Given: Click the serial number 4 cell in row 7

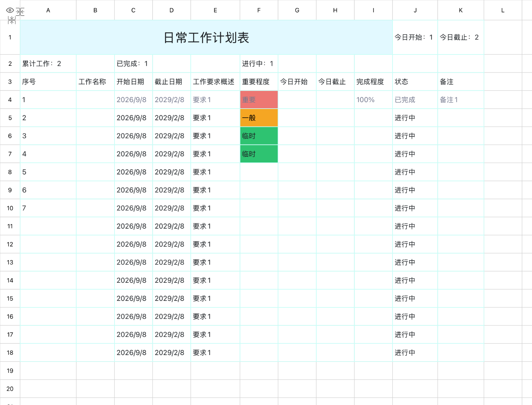Looking at the screenshot, I should click(x=48, y=154).
